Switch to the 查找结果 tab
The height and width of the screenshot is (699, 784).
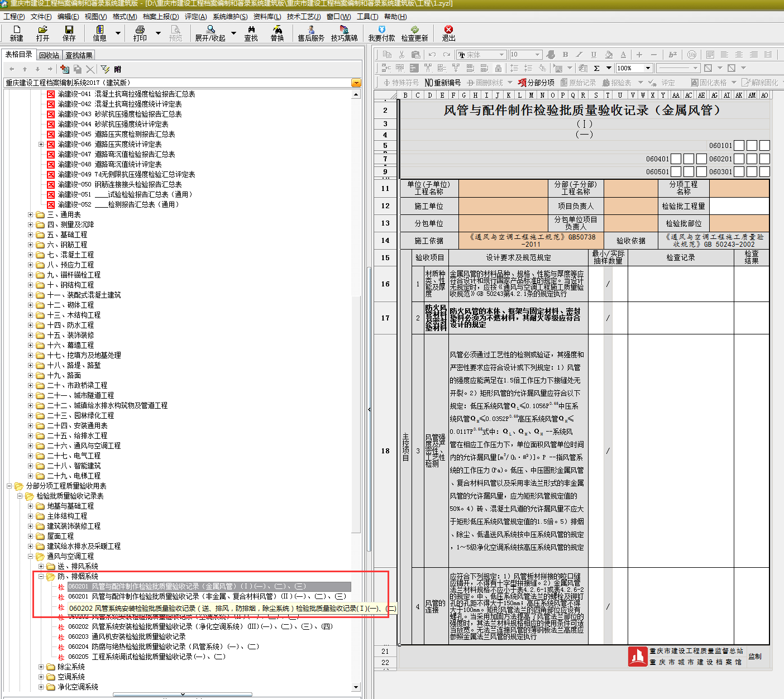pyautogui.click(x=79, y=55)
